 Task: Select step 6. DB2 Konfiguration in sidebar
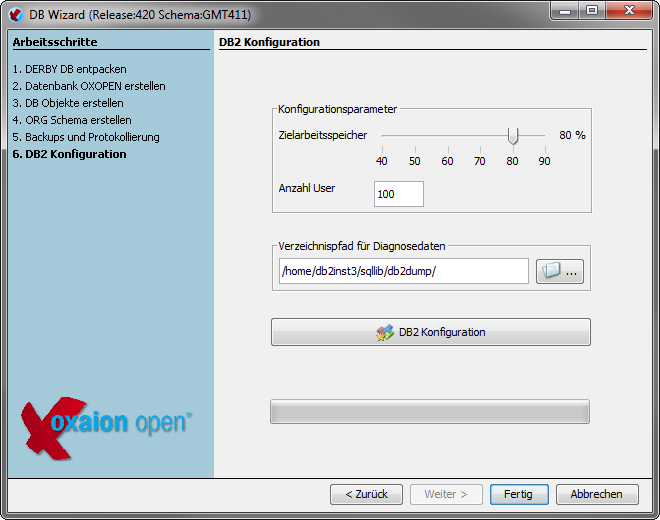(69, 154)
